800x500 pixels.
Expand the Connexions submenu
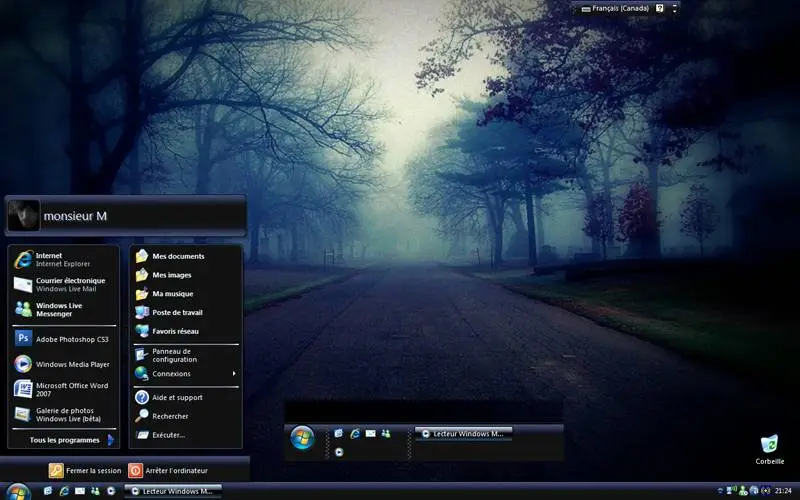(x=186, y=373)
